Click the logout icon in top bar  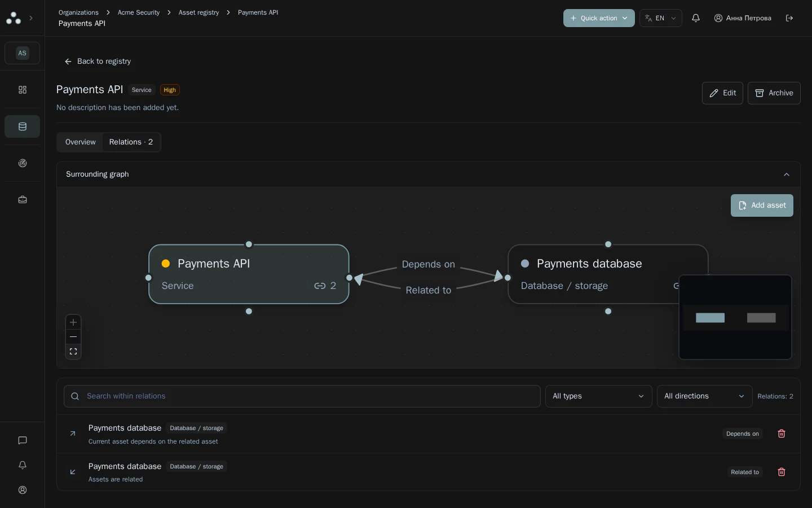click(x=789, y=18)
